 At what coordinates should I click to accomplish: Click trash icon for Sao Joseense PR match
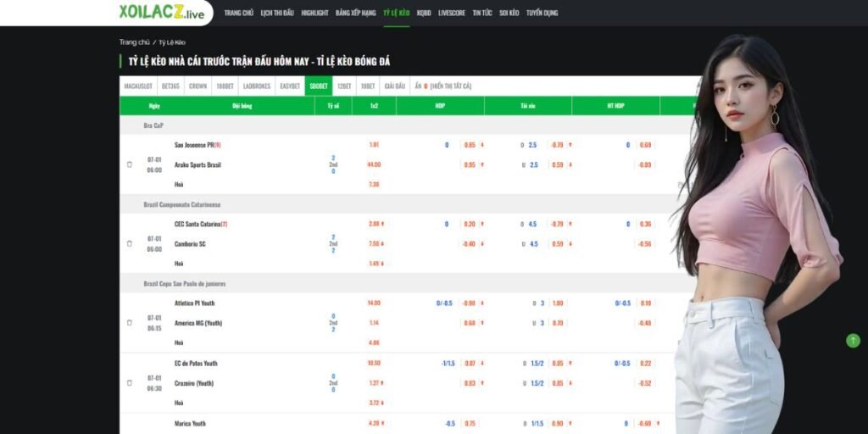pos(130,164)
